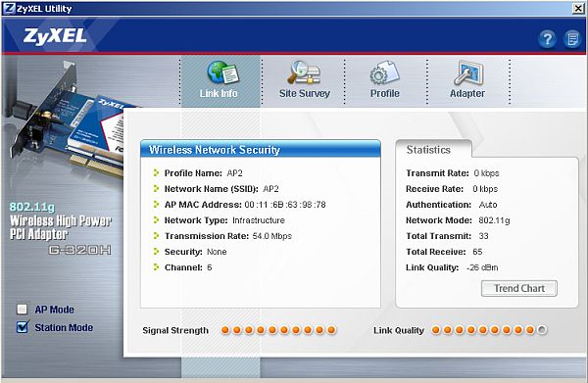Click the Signal Strength indicator dots
The image size is (588, 383).
point(278,330)
